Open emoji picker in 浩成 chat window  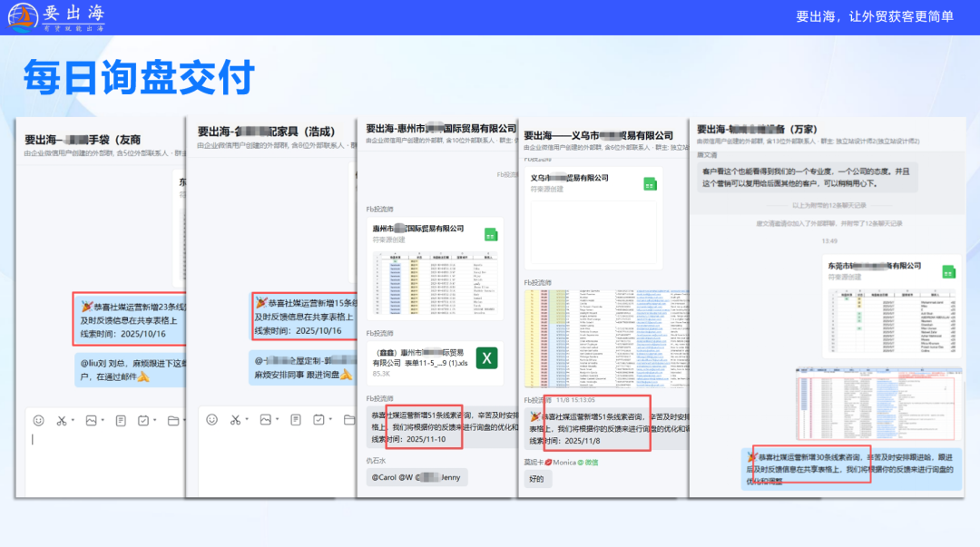211,419
